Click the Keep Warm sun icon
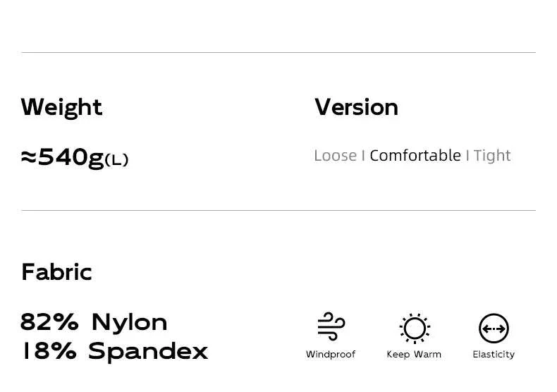The height and width of the screenshot is (392, 557). coord(415,329)
